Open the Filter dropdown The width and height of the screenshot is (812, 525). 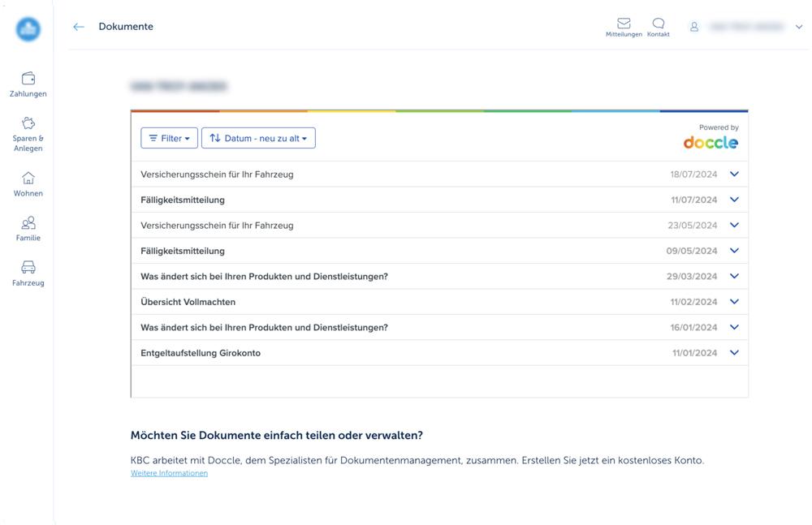pyautogui.click(x=169, y=138)
